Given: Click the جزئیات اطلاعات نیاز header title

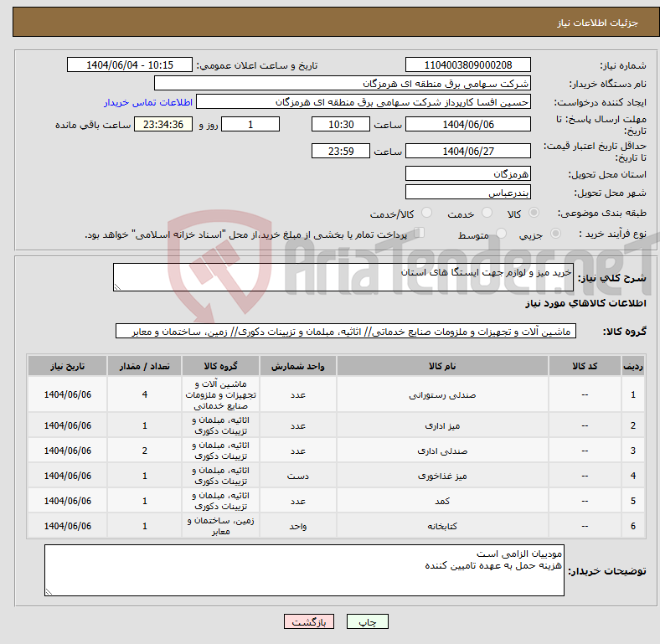Looking at the screenshot, I should click(x=598, y=23).
